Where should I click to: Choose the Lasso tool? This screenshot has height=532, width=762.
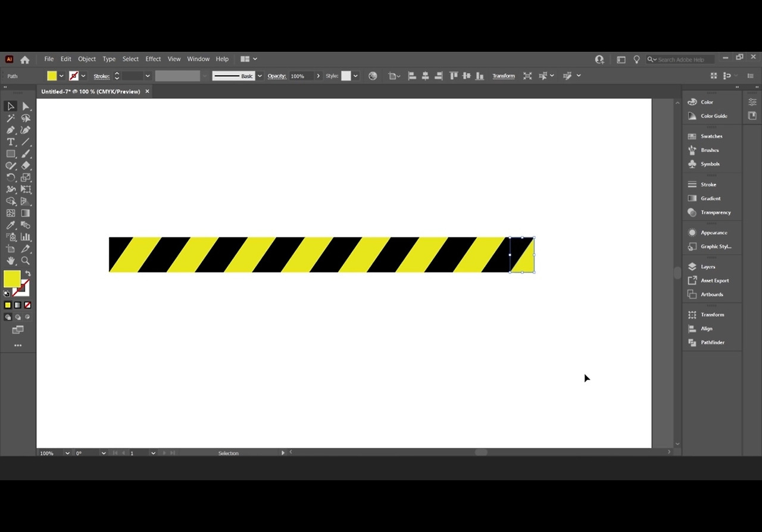pos(26,118)
